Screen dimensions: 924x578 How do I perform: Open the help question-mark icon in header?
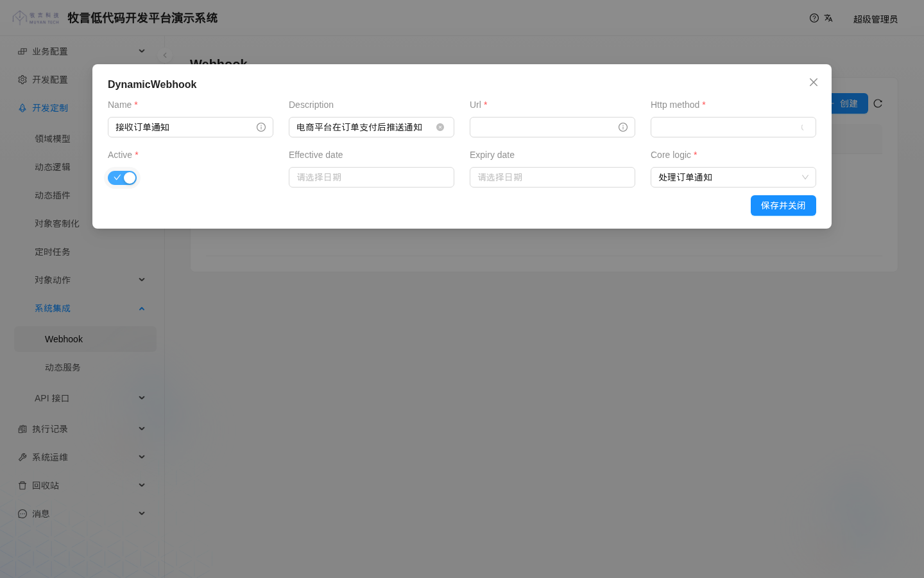point(814,18)
